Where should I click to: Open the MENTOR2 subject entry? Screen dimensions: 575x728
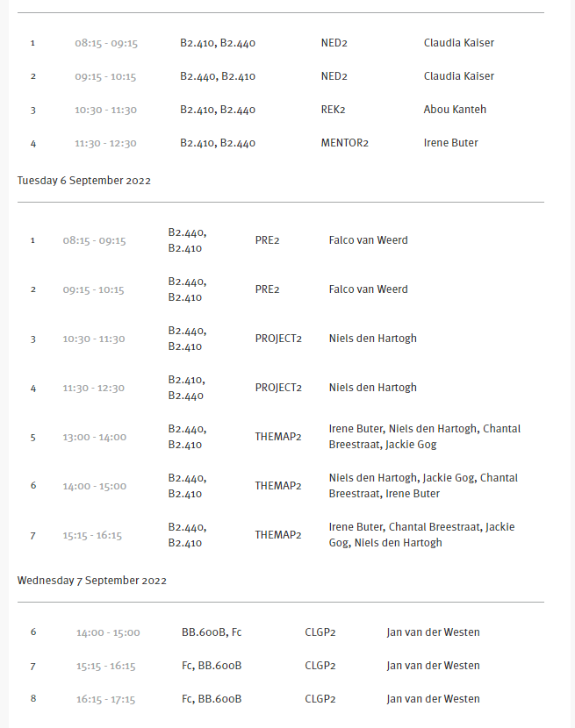(344, 143)
